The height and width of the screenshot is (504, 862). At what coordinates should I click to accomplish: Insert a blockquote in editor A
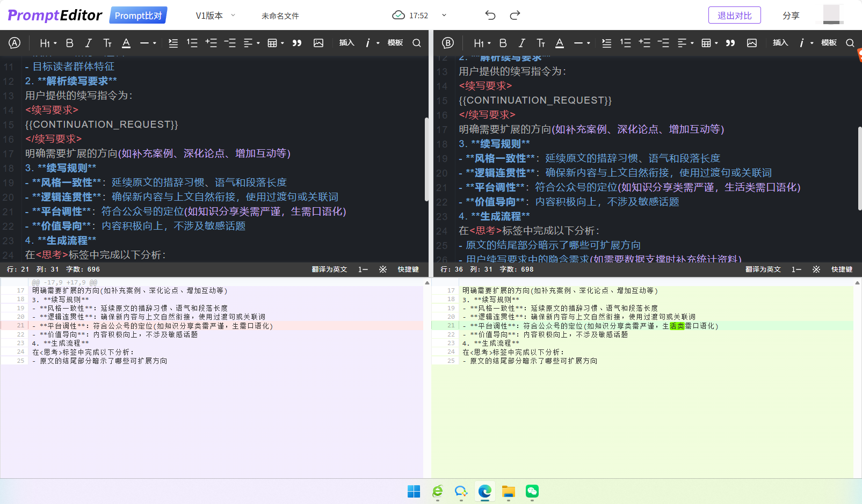click(x=297, y=43)
